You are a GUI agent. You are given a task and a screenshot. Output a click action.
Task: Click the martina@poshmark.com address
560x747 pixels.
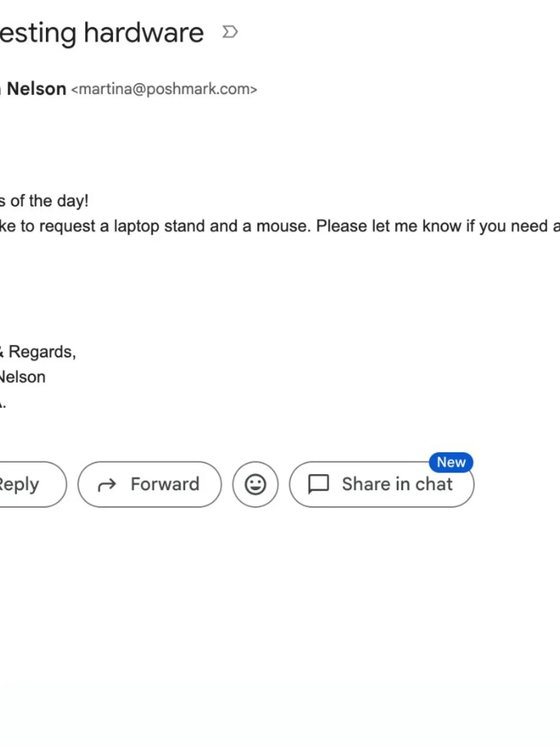pos(164,89)
